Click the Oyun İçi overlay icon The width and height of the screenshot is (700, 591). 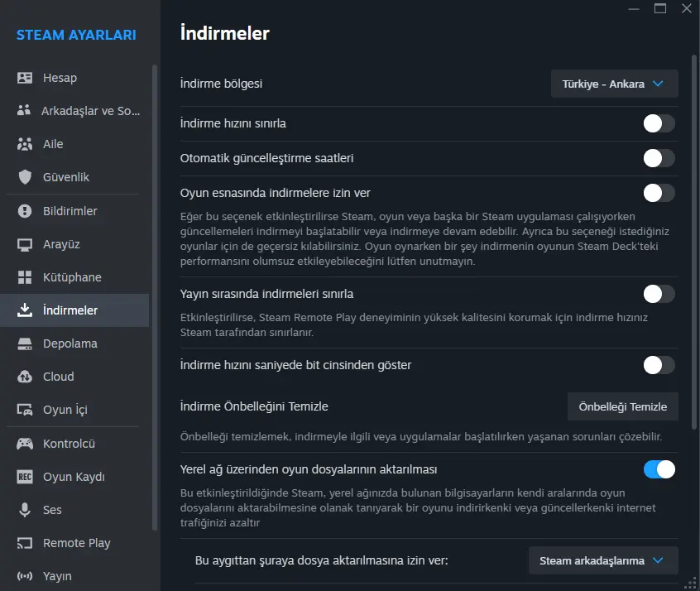25,410
